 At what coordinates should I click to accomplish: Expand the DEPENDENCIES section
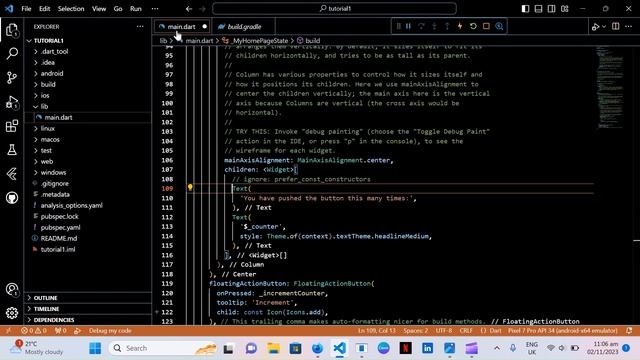click(x=53, y=320)
